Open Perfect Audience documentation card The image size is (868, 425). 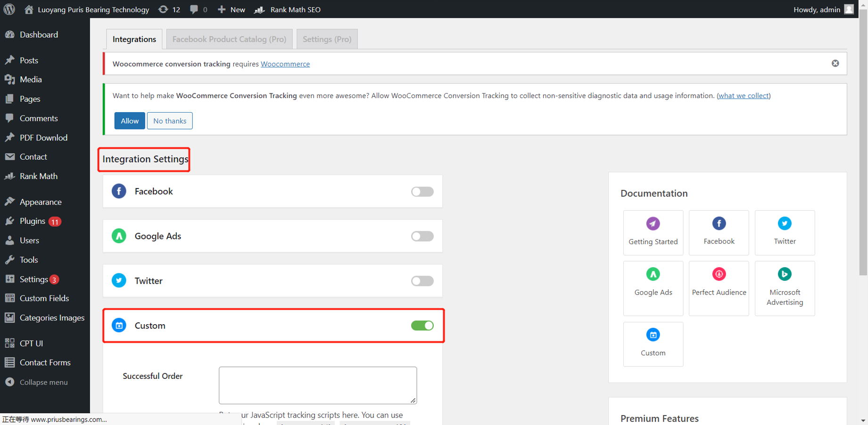click(719, 288)
